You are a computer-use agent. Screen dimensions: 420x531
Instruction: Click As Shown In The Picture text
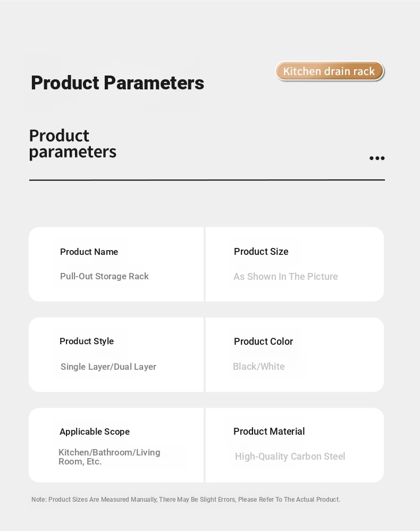click(x=285, y=277)
